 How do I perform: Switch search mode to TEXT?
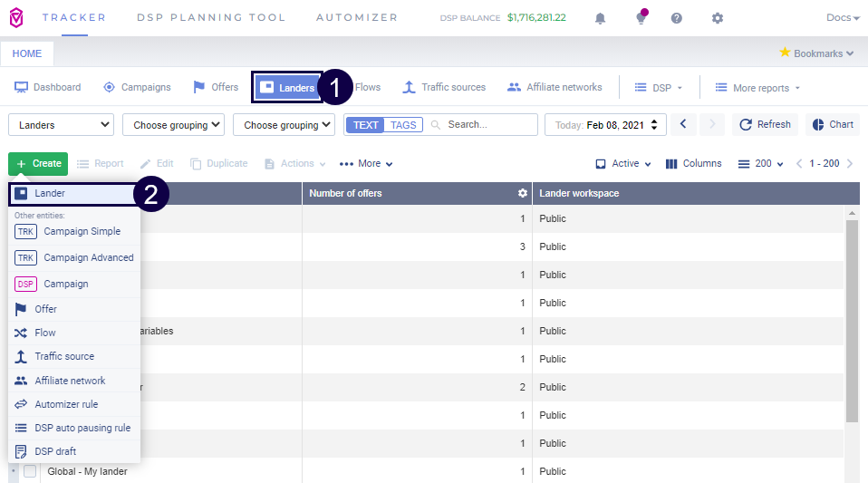pyautogui.click(x=366, y=125)
